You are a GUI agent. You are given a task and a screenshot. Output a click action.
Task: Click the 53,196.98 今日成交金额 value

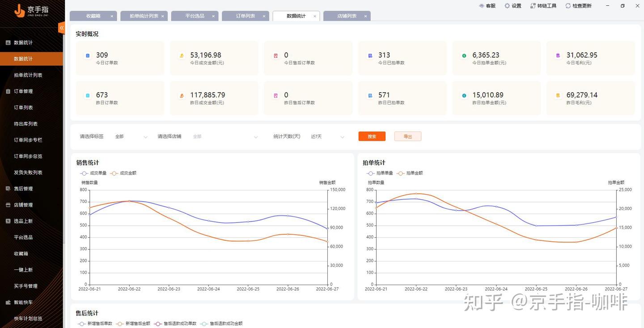[x=206, y=55]
